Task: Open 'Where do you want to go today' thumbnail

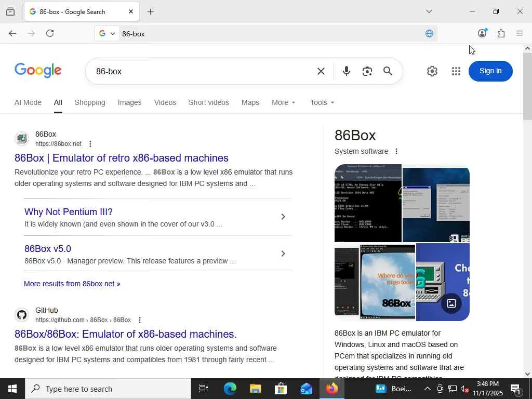Action: click(388, 282)
